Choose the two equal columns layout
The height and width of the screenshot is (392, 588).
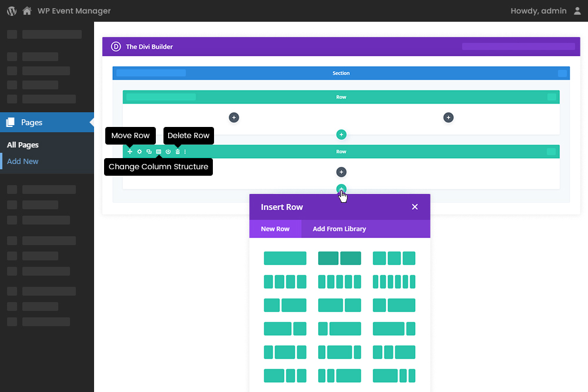tap(339, 258)
